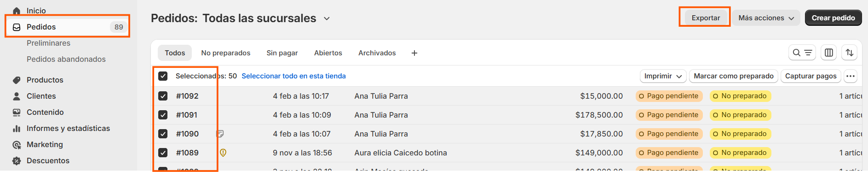Expand the Imprimir dropdown menu

tap(663, 76)
